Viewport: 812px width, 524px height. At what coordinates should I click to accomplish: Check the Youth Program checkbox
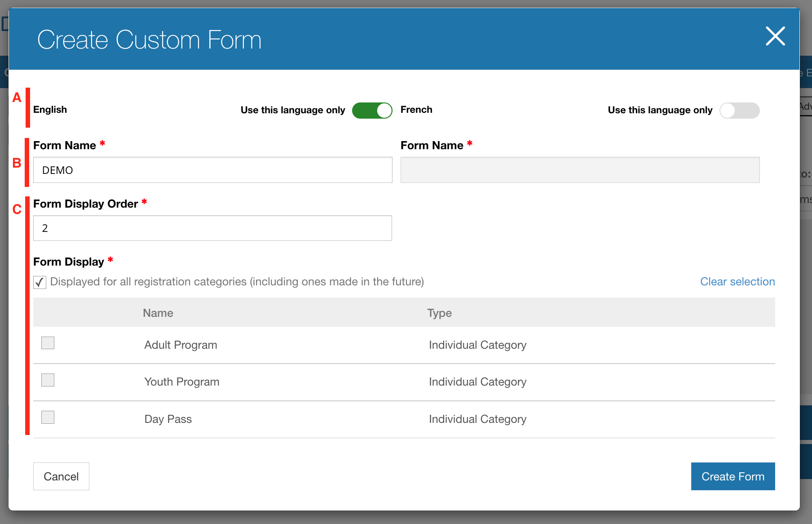coord(48,380)
